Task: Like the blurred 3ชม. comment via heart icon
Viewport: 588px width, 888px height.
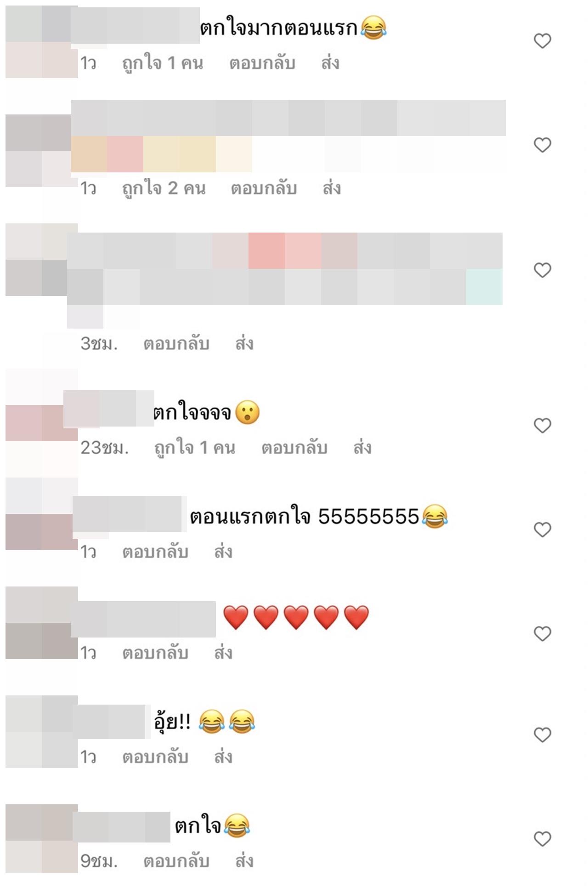Action: click(x=542, y=270)
